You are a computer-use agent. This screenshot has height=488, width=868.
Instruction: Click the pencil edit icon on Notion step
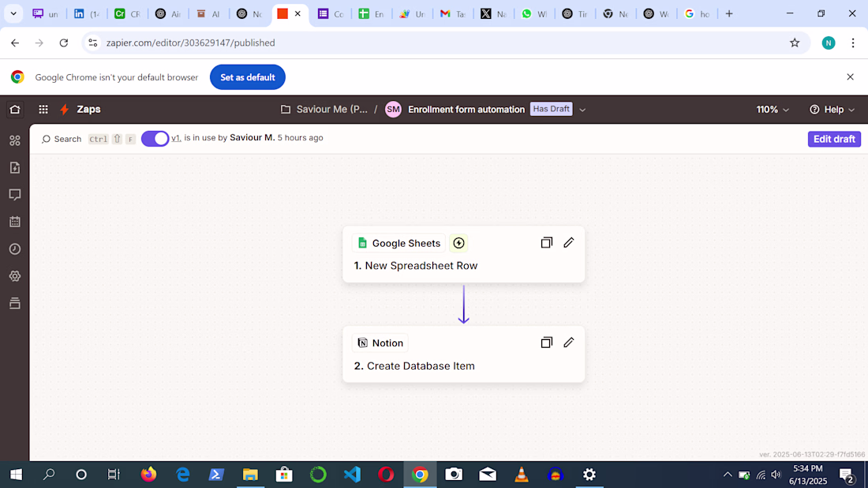(x=568, y=342)
